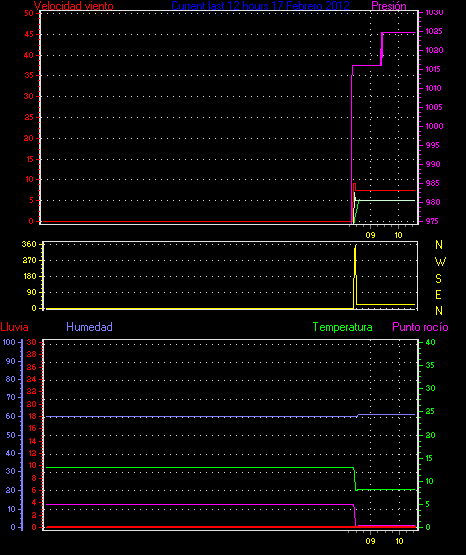Select the Lluvia legend label
Viewport: 466px width, 555px height.
(x=15, y=327)
